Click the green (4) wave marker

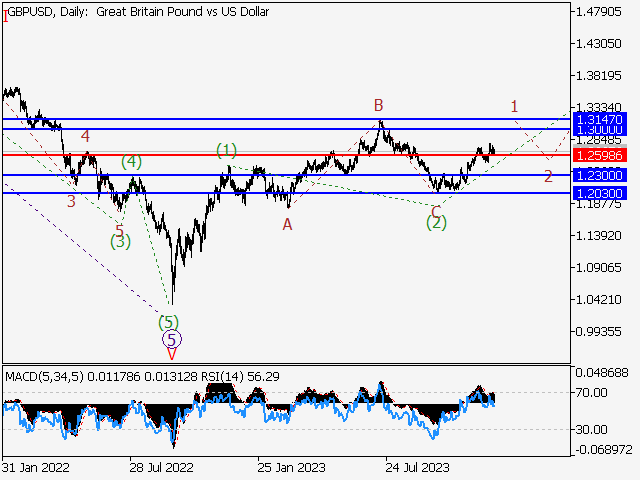pos(131,161)
